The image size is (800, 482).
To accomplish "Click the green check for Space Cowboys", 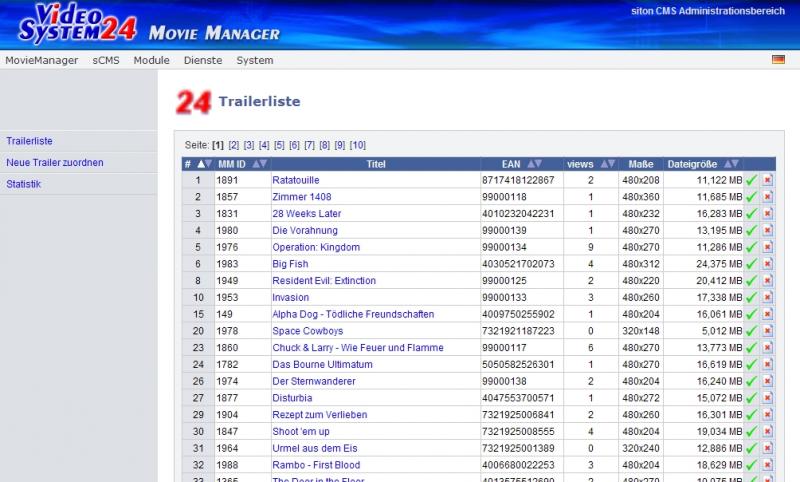I will point(752,331).
